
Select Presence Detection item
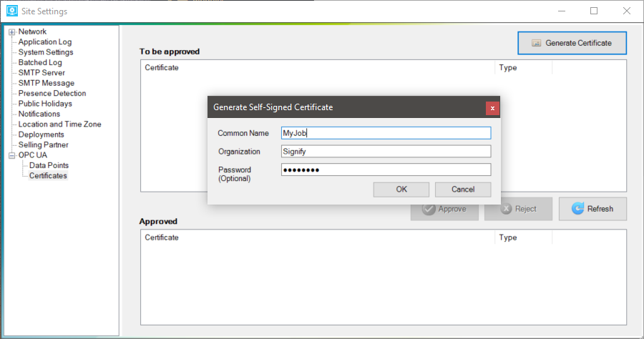pyautogui.click(x=52, y=93)
